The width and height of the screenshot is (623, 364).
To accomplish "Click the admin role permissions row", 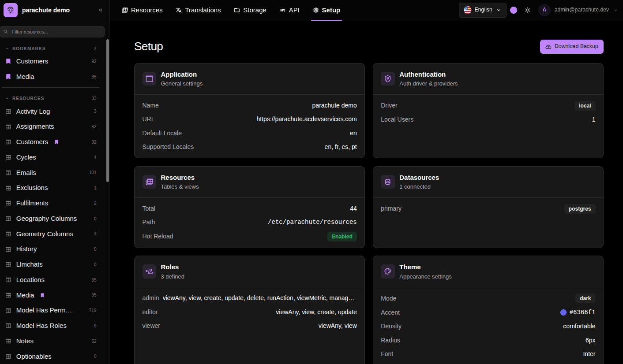I will [x=249, y=298].
